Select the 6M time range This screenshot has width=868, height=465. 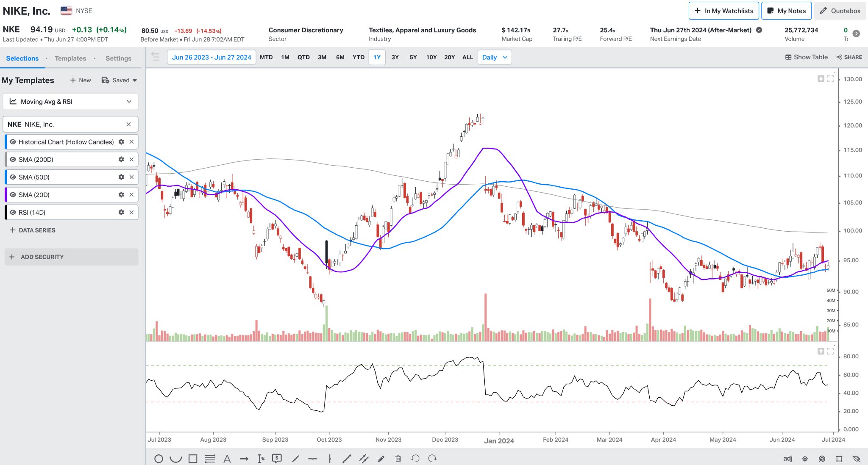(x=340, y=57)
